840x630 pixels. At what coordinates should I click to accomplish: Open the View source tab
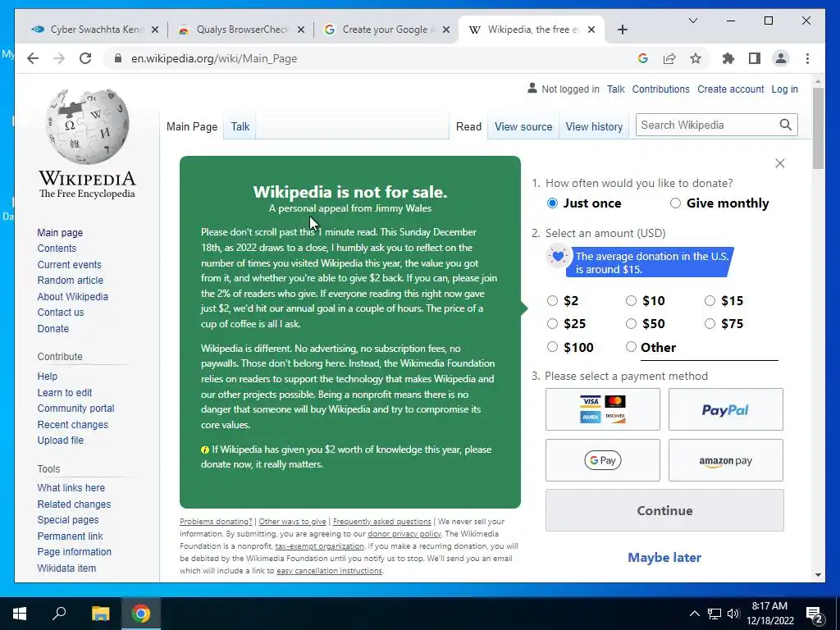[x=523, y=127]
